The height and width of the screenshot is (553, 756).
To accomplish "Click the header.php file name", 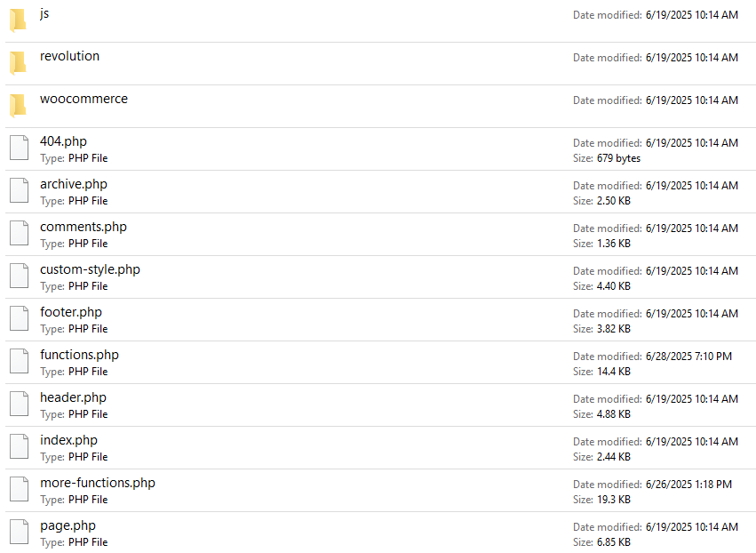I will click(x=73, y=397).
